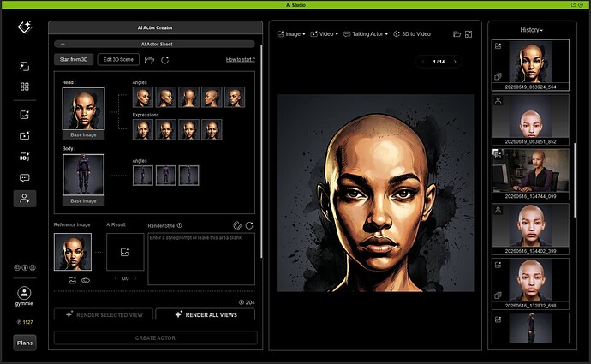Click the Render Selected View button
The image size is (591, 364).
(104, 314)
